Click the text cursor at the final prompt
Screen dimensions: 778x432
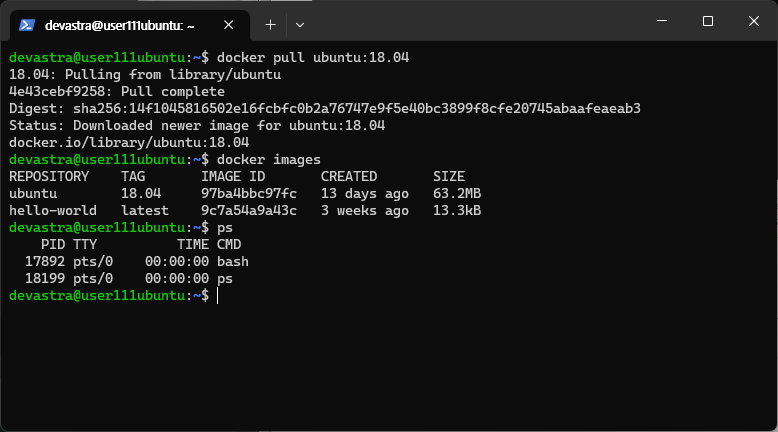click(x=217, y=296)
